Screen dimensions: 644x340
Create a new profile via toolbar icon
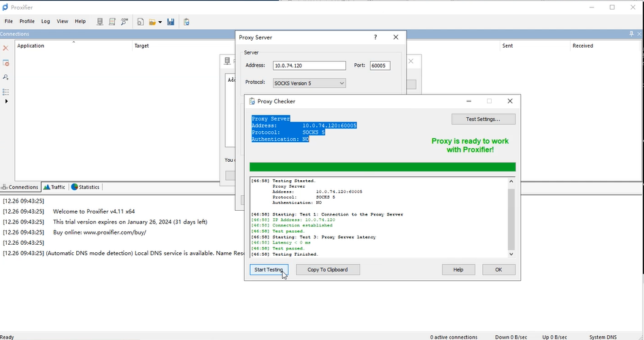tap(141, 22)
